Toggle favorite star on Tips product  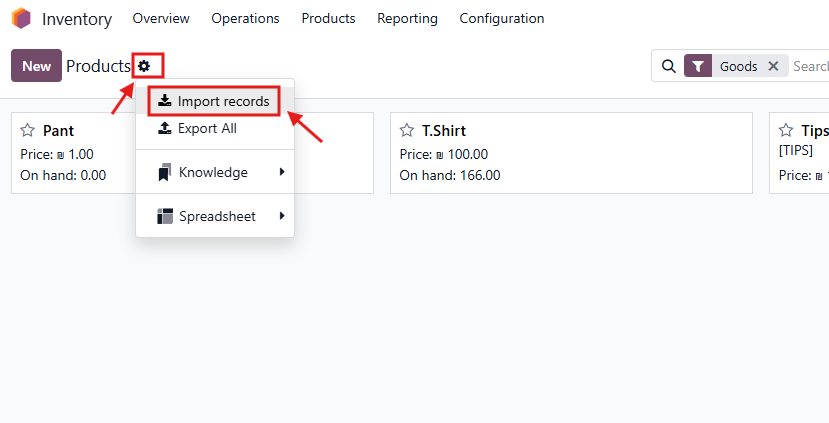point(786,131)
